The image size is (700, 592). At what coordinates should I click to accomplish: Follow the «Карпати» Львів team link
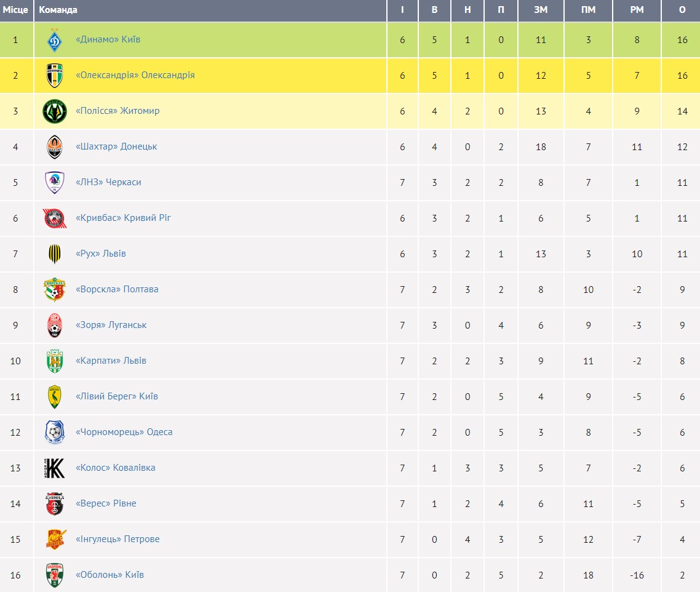point(111,361)
